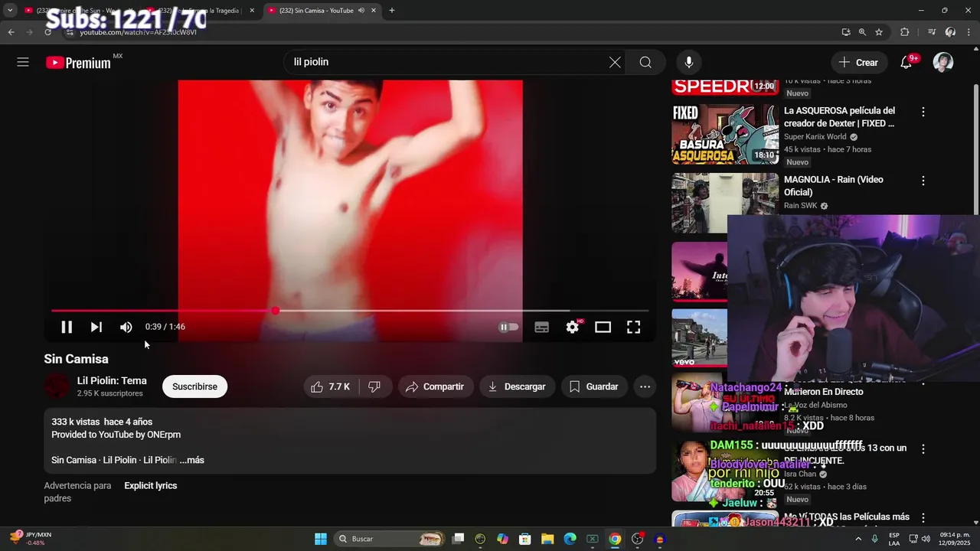
Task: Dislike the Sin Camisa video
Action: 374,386
